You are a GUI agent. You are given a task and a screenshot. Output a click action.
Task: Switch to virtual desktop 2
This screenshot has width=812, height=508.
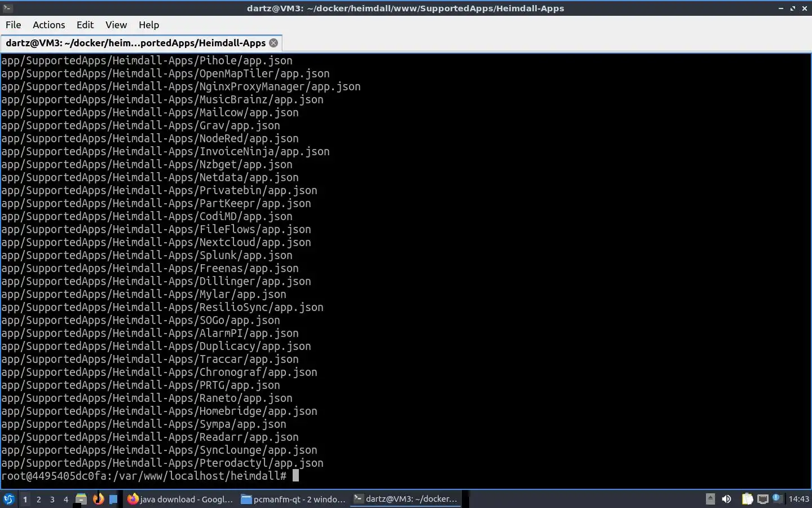click(x=38, y=499)
